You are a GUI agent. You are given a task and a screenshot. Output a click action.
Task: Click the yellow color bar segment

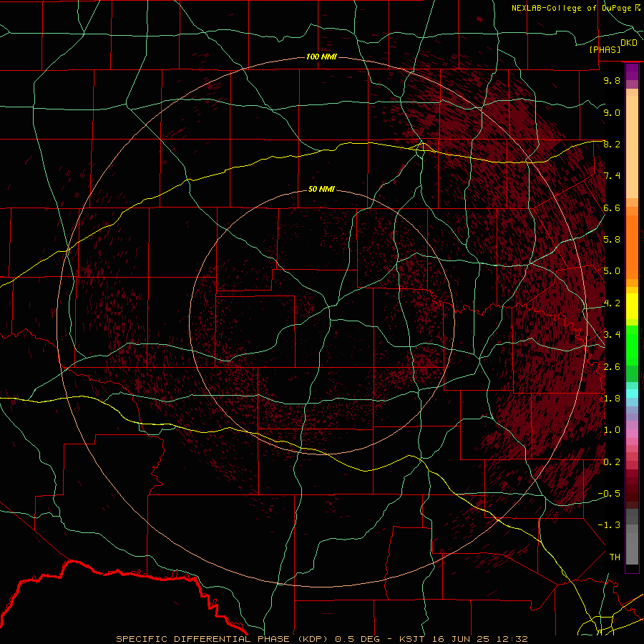pos(632,306)
